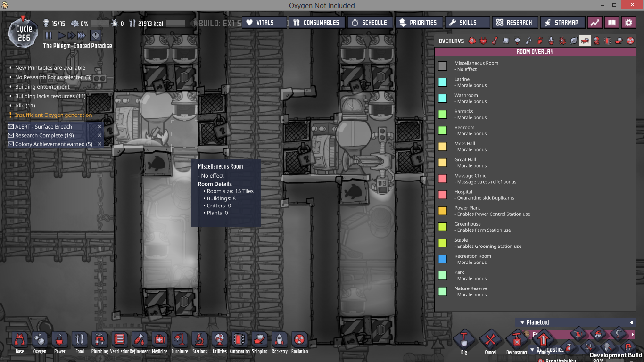Set game speed to fastest

pos(81,35)
